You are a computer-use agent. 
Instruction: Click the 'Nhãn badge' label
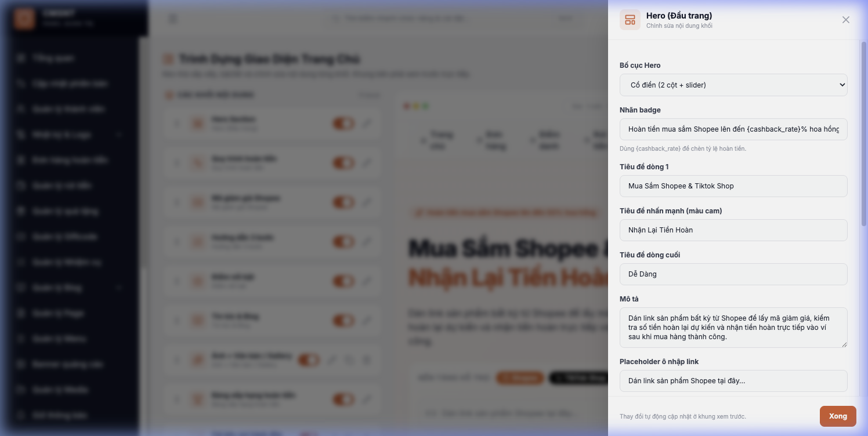click(x=640, y=110)
